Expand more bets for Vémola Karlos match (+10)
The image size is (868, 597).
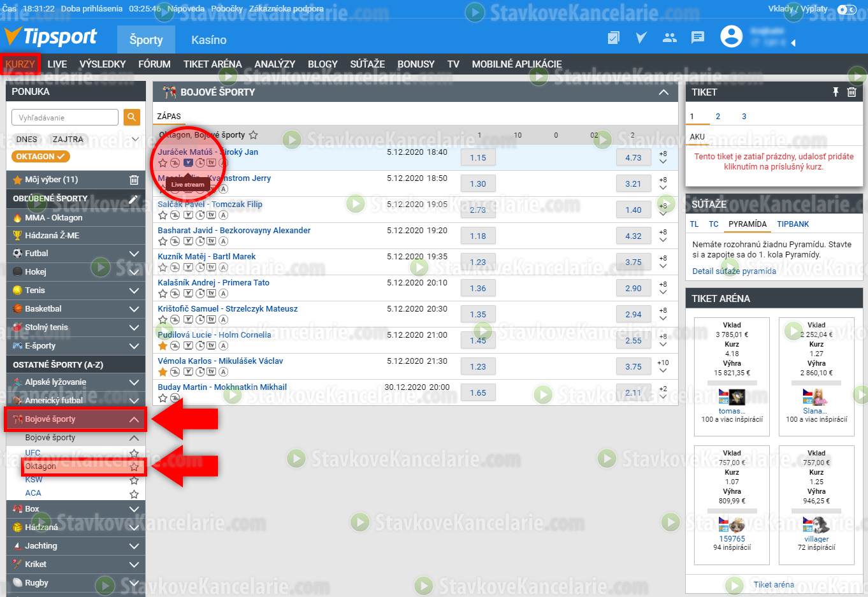[663, 368]
